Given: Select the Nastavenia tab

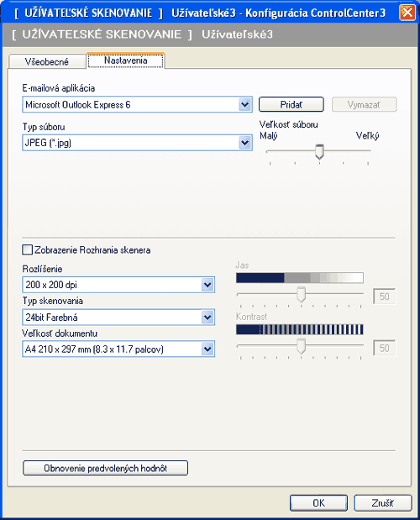Looking at the screenshot, I should point(126,60).
